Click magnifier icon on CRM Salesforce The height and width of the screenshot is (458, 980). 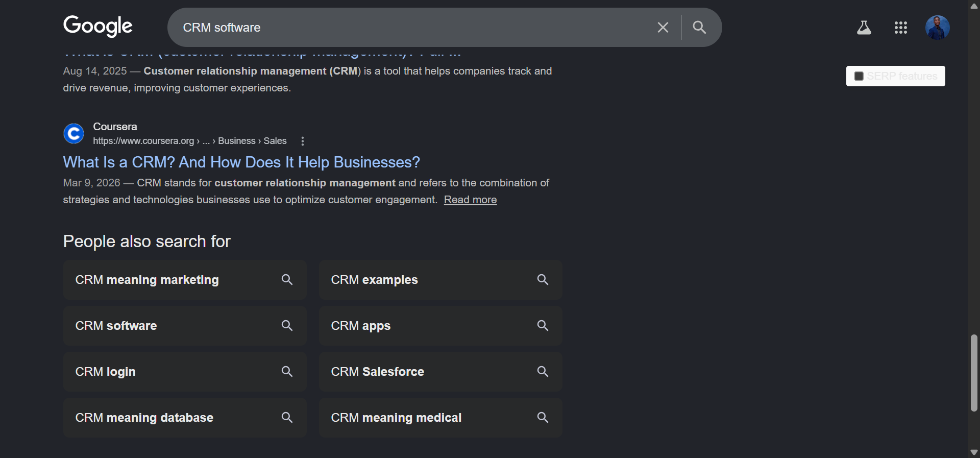(x=543, y=372)
